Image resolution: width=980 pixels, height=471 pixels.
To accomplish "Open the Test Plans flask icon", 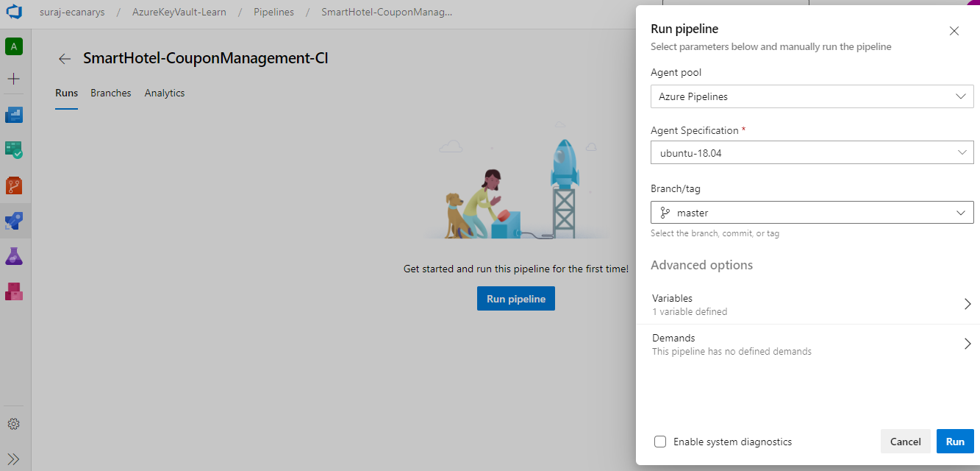I will click(x=14, y=255).
